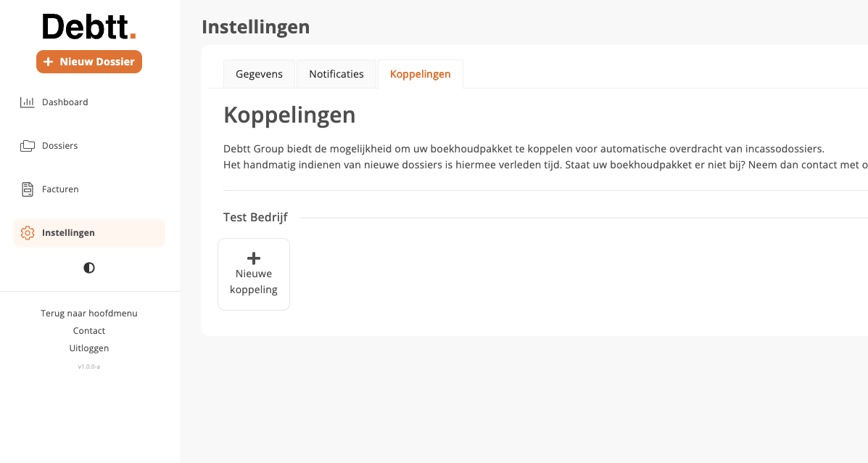Toggle dark mode contrast icon

pos(89,268)
